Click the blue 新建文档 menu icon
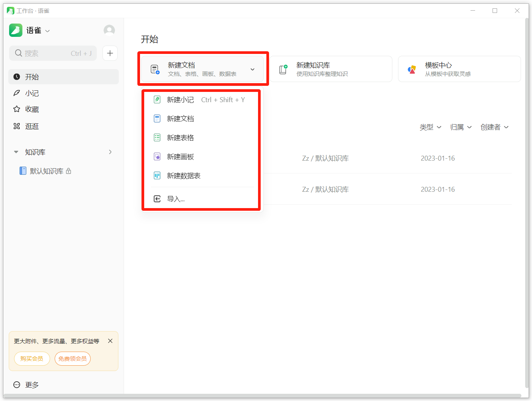Screen dimensions: 532x401 click(157, 118)
